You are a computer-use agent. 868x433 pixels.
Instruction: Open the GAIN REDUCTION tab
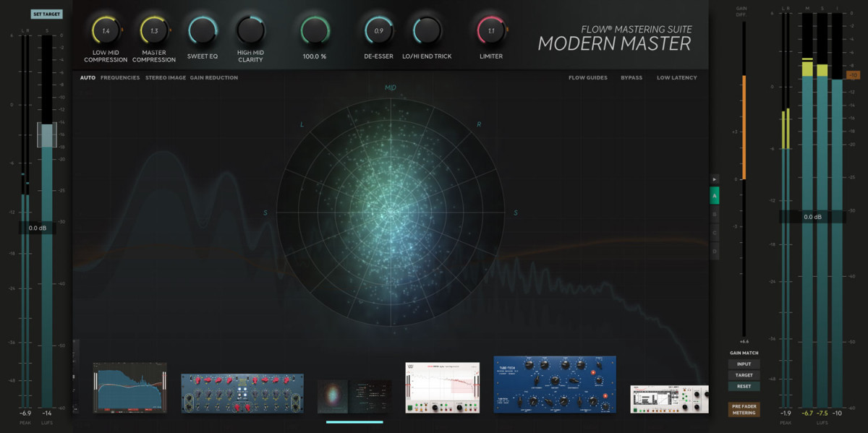tap(214, 77)
